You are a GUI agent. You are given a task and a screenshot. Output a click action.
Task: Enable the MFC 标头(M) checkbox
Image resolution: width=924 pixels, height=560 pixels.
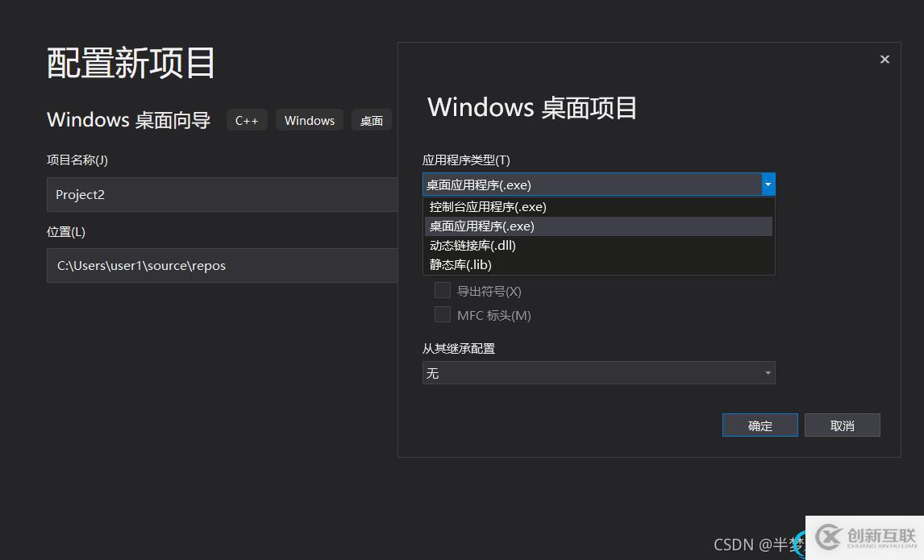coord(443,315)
